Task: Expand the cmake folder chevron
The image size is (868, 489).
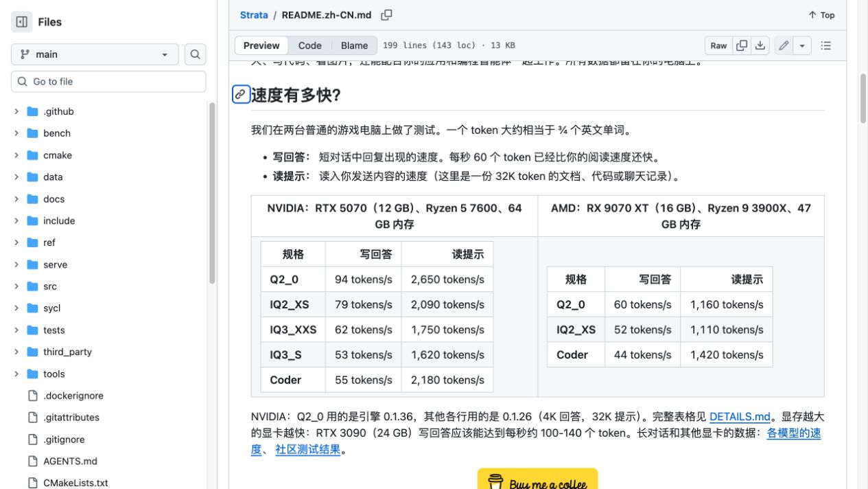Action: point(16,155)
